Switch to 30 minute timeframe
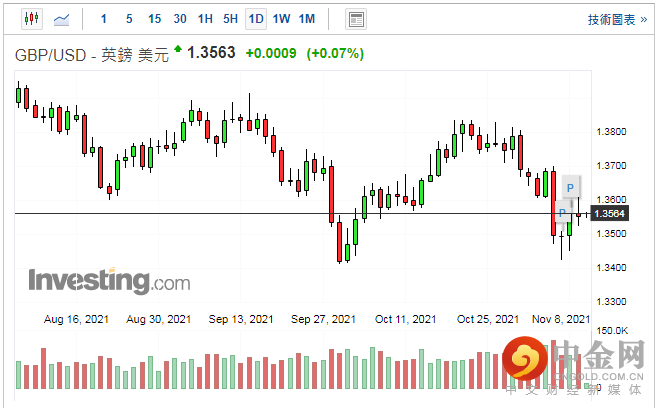The height and width of the screenshot is (408, 659). coord(180,19)
